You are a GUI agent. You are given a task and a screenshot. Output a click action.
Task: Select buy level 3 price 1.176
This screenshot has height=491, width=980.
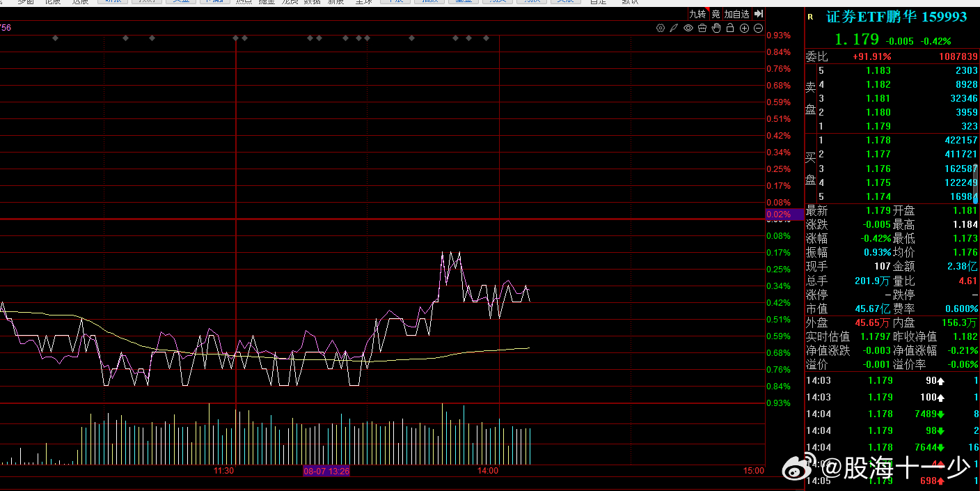coord(878,169)
